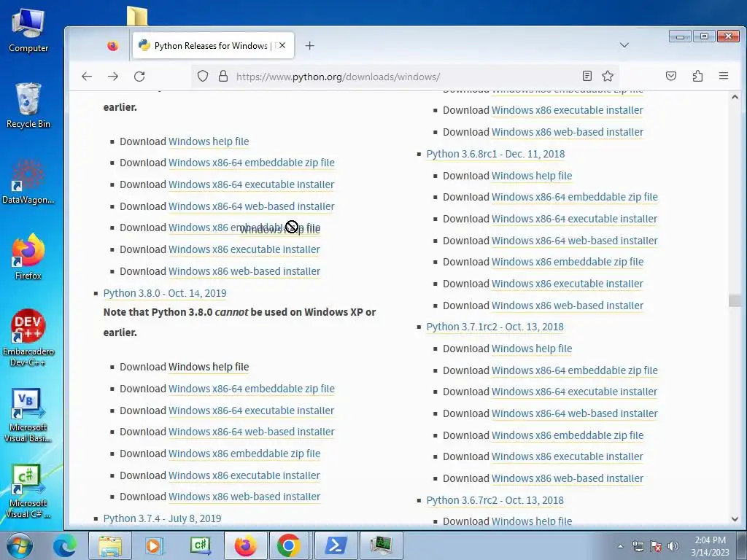Launch Microsoft Edge from the taskbar
Image resolution: width=747 pixels, height=560 pixels.
pyautogui.click(x=64, y=545)
